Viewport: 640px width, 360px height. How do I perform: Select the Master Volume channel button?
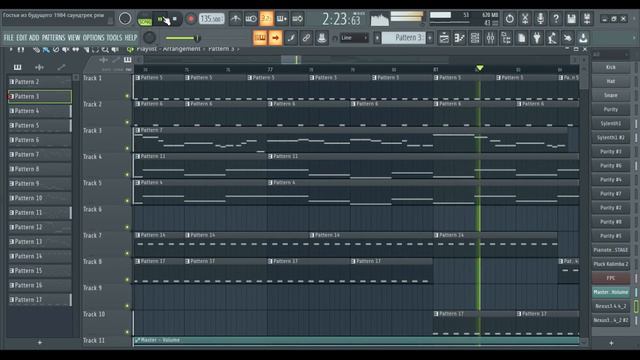click(x=611, y=292)
